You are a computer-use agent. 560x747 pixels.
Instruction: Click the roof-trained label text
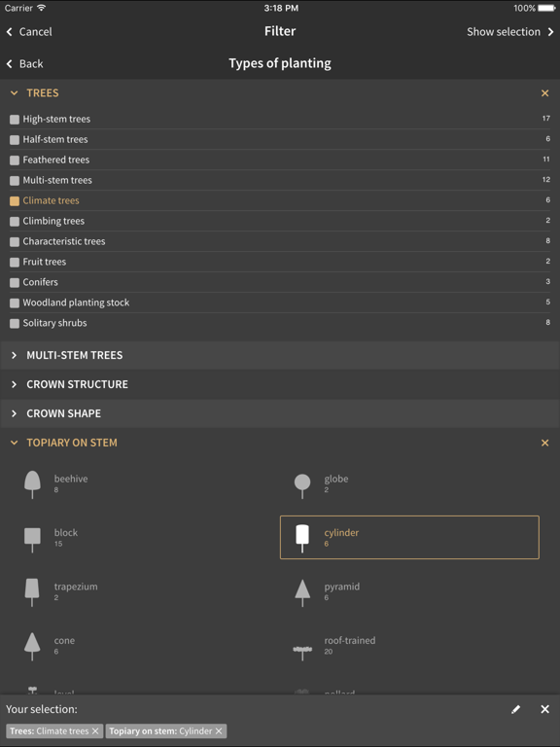(x=350, y=640)
